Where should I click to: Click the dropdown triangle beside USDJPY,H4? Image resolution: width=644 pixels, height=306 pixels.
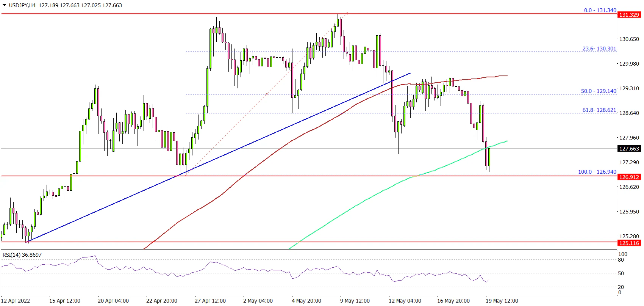5,5
